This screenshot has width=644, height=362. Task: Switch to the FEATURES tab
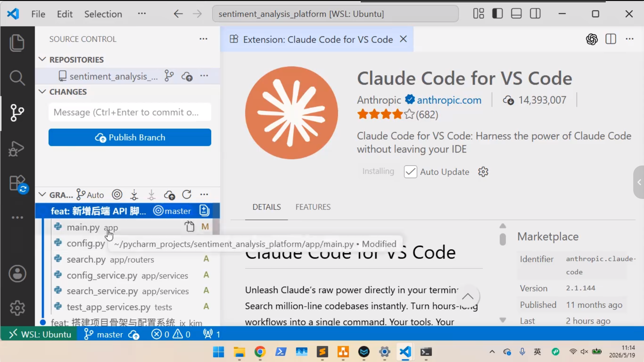pyautogui.click(x=313, y=207)
